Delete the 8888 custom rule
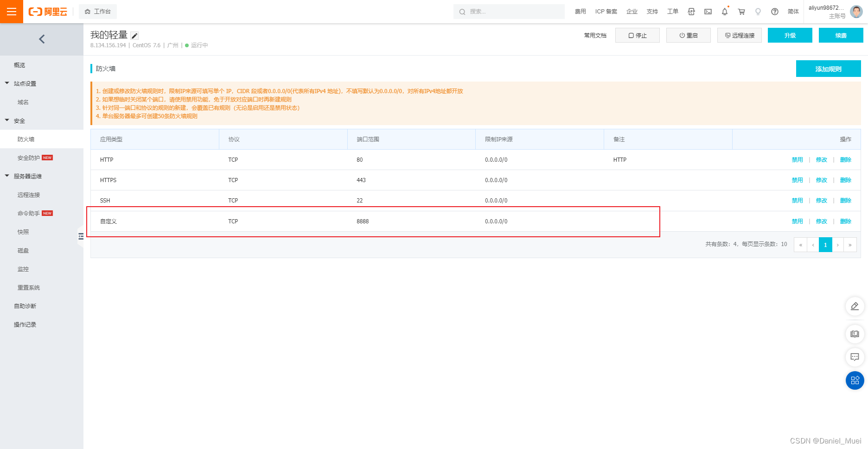This screenshot has width=868, height=449. [x=845, y=221]
